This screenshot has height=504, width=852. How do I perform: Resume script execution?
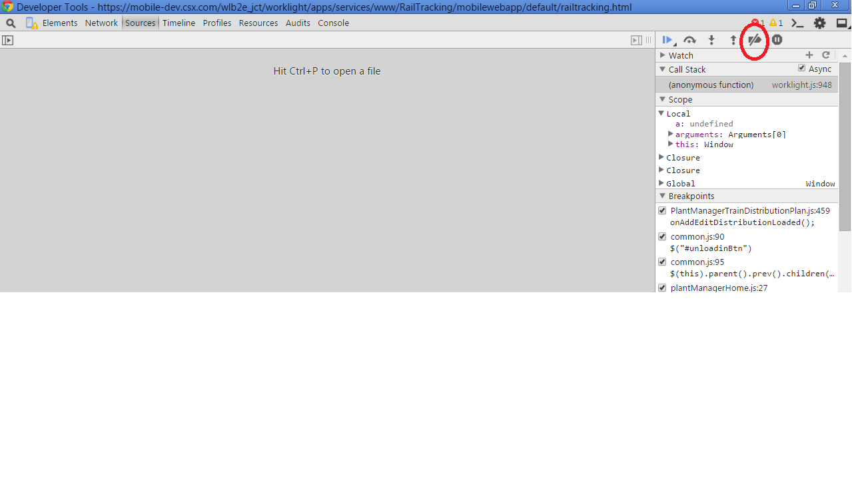coord(667,40)
